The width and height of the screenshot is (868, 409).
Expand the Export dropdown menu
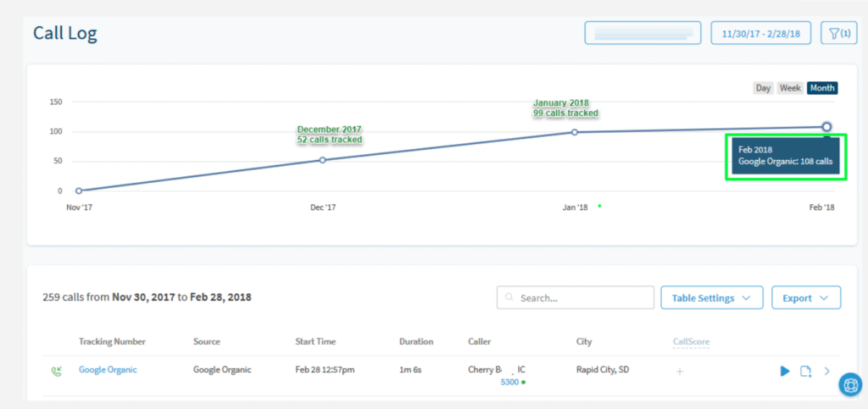[805, 298]
